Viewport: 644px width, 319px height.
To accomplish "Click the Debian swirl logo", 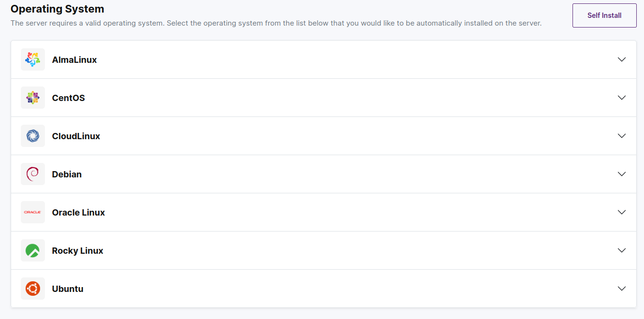I will tap(33, 174).
